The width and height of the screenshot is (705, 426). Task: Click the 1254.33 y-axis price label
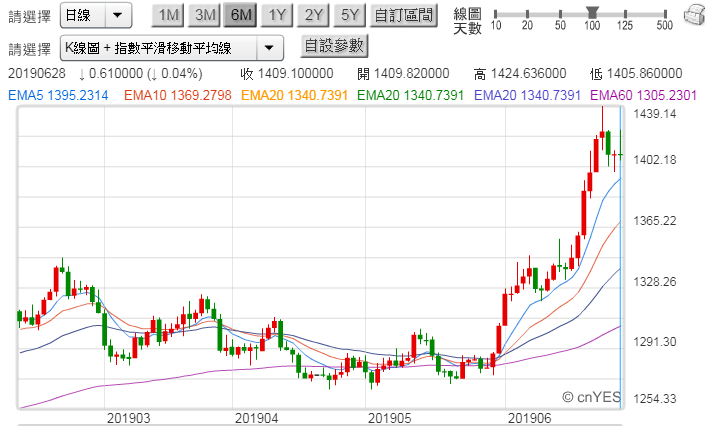pos(655,399)
